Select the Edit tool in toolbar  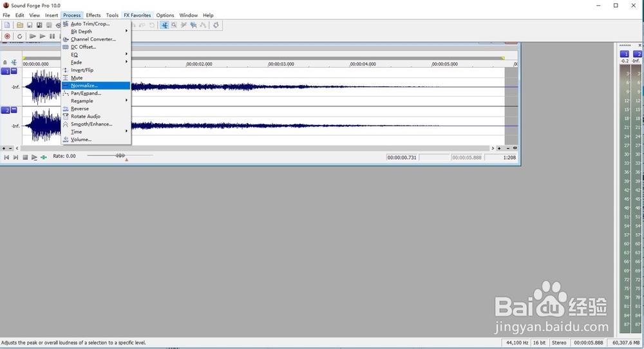tap(164, 25)
